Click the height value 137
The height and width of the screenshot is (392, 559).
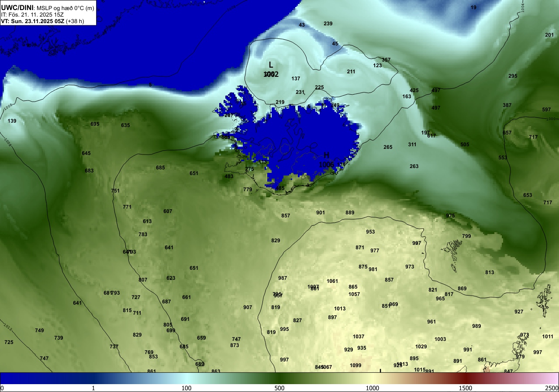click(296, 79)
